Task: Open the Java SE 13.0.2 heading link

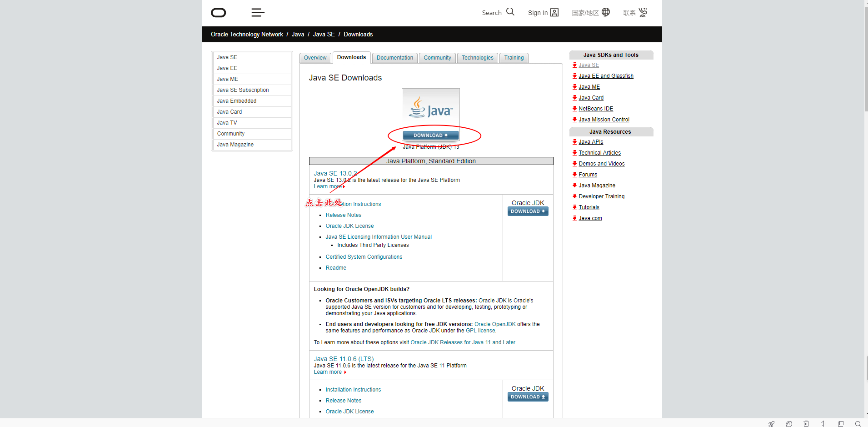Action: tap(335, 173)
